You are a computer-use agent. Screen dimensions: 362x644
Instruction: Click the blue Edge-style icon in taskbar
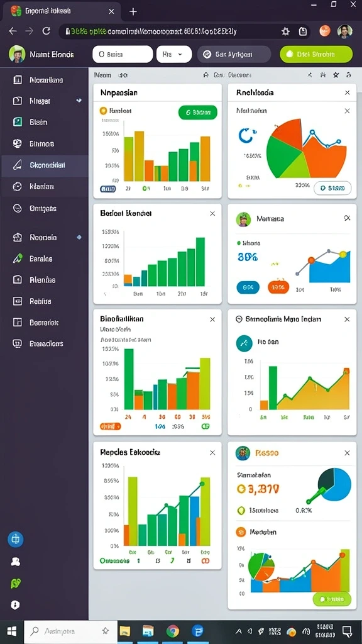(198, 631)
